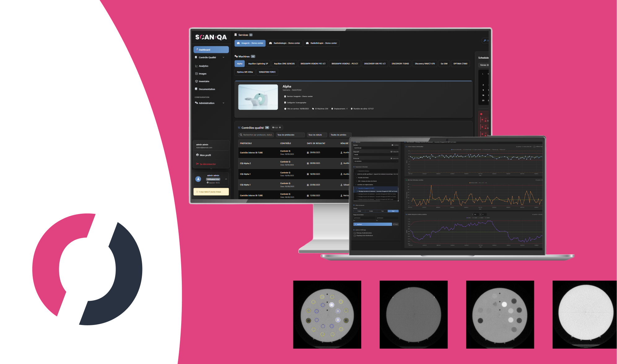The height and width of the screenshot is (364, 617).
Task: Open the Images section in sidebar
Action: tap(202, 74)
